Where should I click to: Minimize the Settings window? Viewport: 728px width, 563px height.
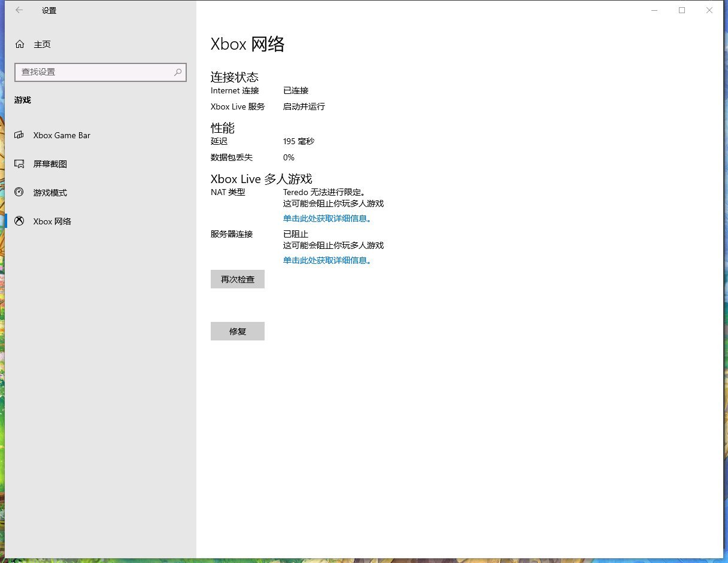tap(654, 10)
